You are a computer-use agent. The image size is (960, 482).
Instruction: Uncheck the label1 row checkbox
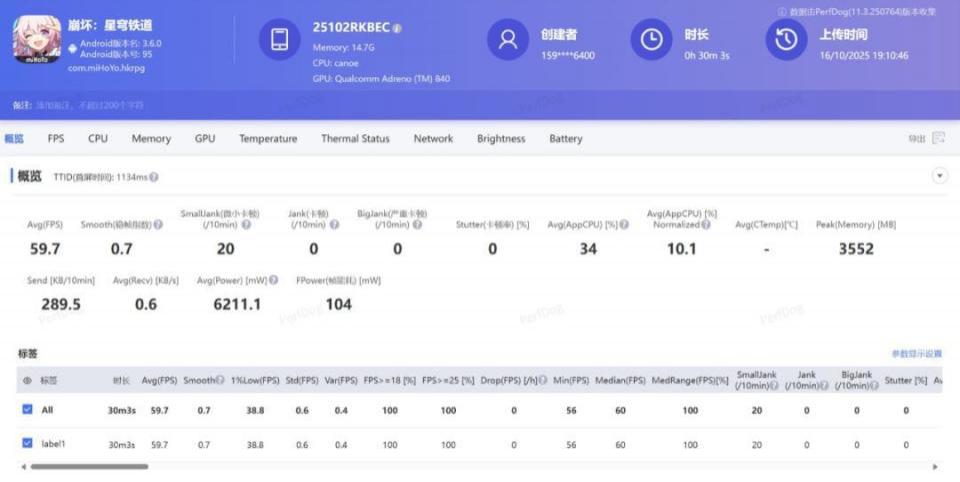(x=27, y=443)
